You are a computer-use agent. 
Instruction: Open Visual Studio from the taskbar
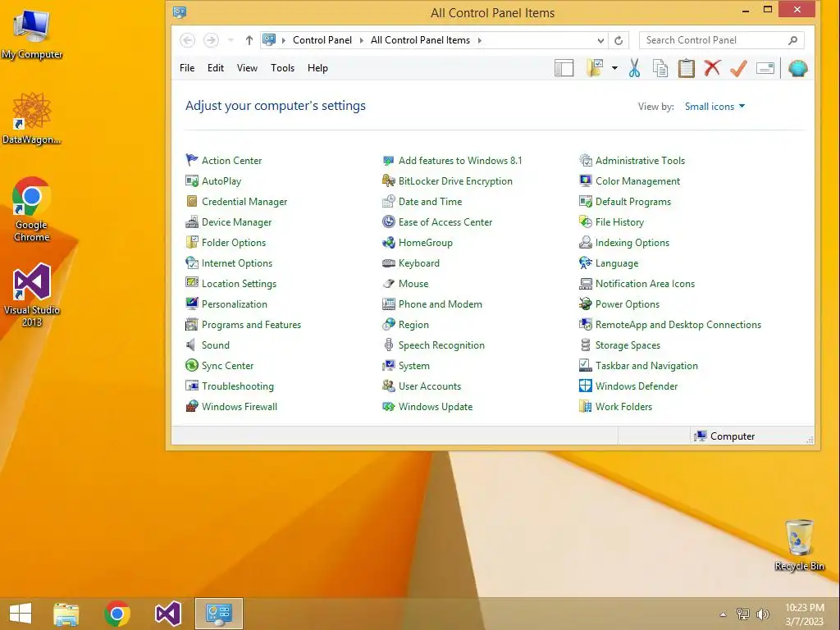(168, 614)
